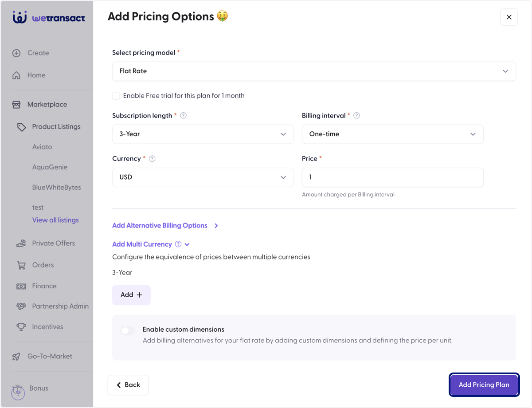
Task: Click the 'Configure the equivalence of prices' text
Action: (211, 257)
